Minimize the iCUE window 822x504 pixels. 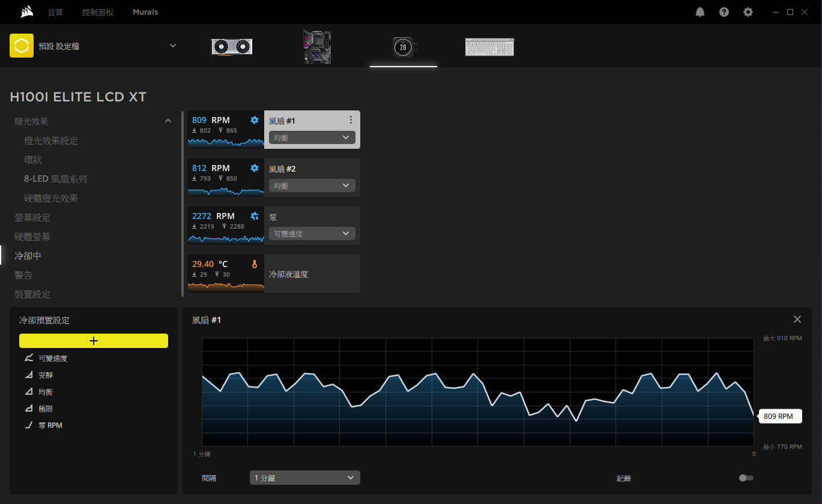(776, 12)
